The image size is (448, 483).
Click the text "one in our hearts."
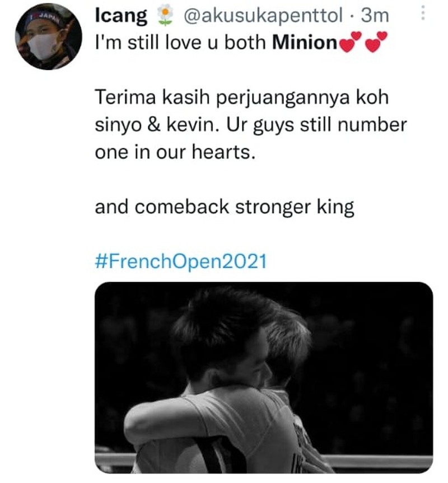(175, 152)
